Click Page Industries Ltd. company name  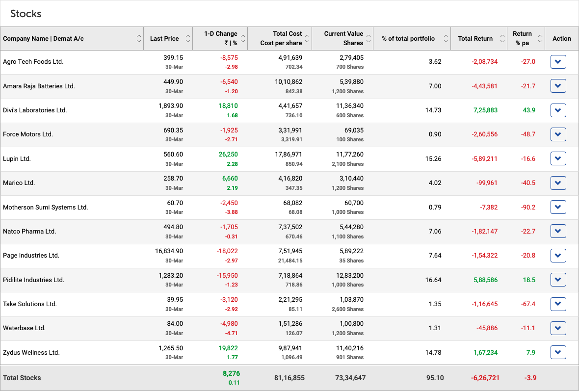point(31,256)
